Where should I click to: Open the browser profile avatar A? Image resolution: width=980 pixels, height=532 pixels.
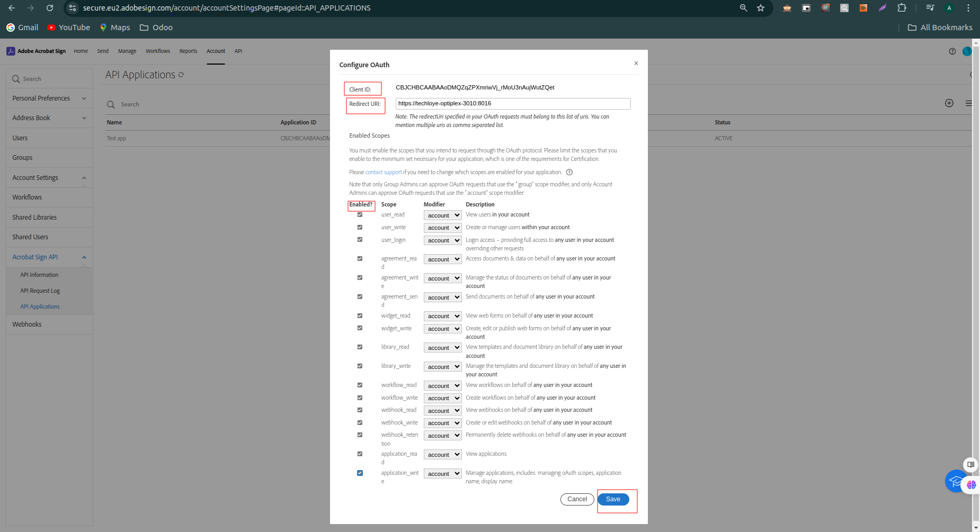point(949,8)
